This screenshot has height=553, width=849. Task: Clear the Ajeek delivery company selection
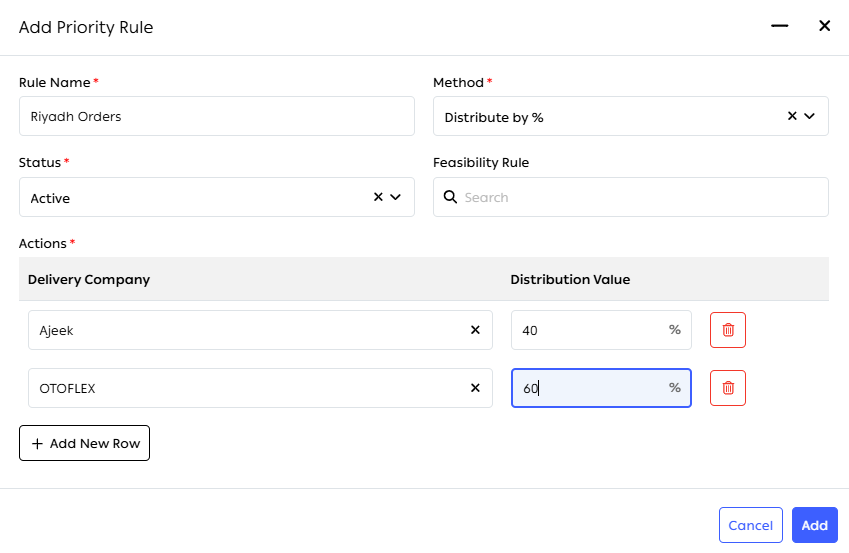click(475, 330)
